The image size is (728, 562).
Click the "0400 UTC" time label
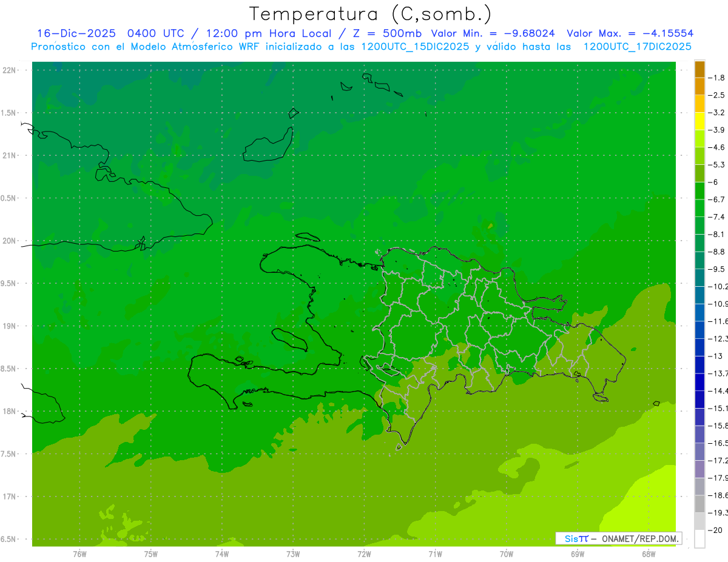click(x=155, y=33)
